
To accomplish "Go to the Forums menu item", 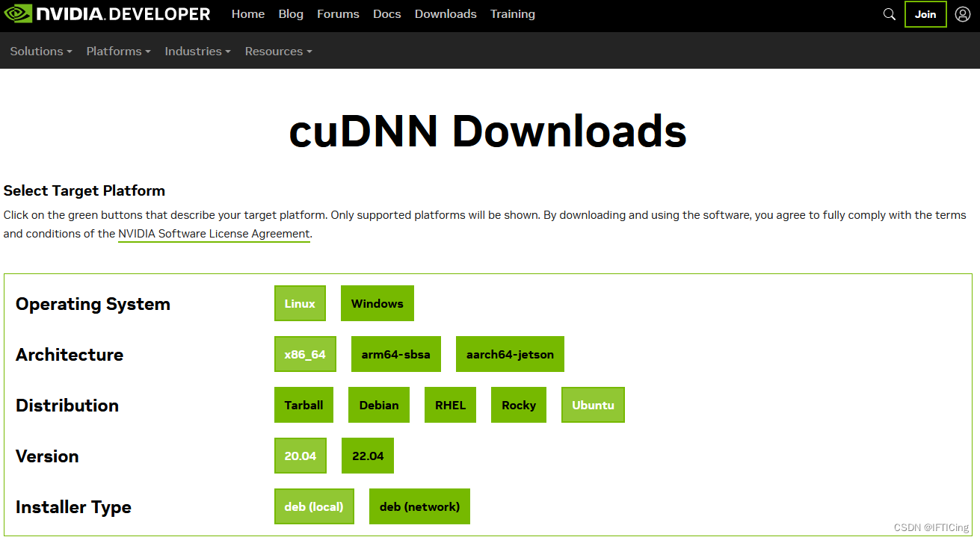I will 338,13.
